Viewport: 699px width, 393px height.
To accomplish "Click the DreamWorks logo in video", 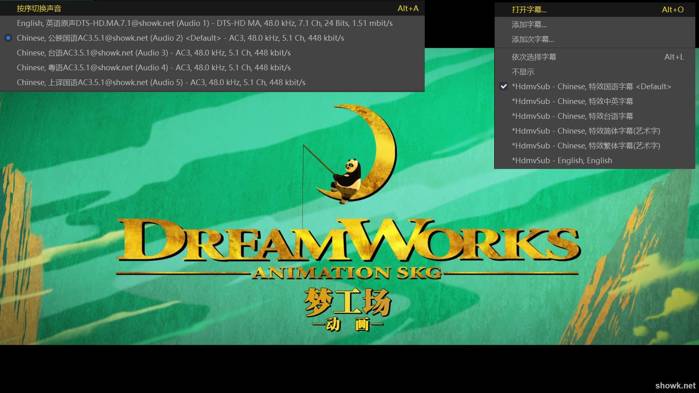I will [x=349, y=218].
